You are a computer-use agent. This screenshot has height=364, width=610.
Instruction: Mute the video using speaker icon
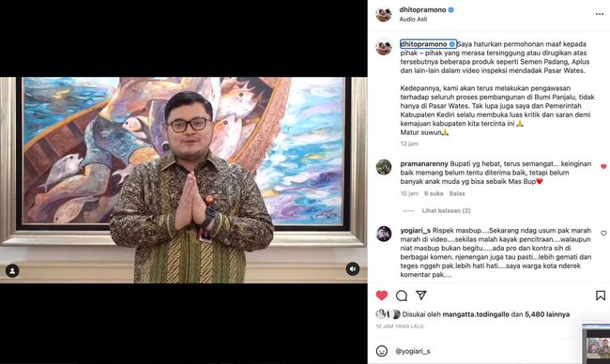(x=353, y=268)
